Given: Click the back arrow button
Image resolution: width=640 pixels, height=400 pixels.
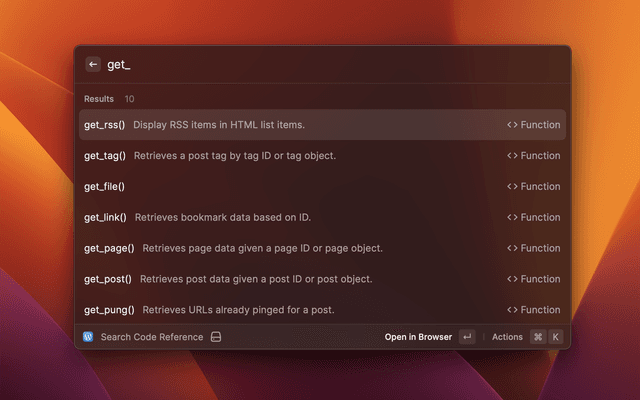Looking at the screenshot, I should click(93, 64).
